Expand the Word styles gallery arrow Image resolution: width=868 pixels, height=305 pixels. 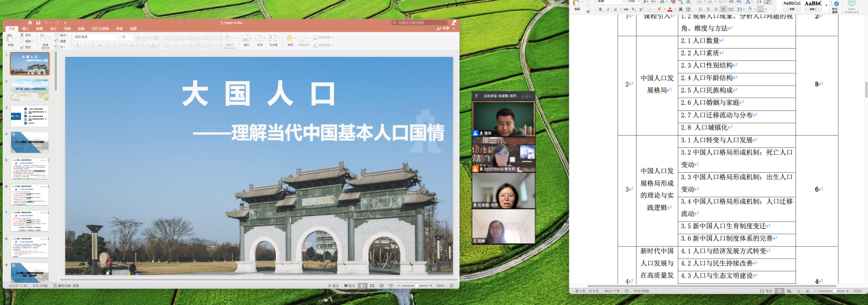826,5
